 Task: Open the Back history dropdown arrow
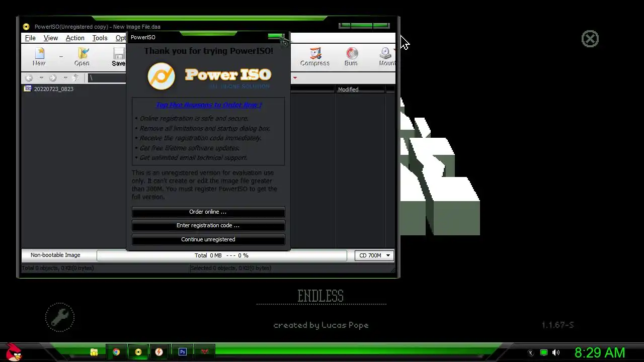(41, 78)
